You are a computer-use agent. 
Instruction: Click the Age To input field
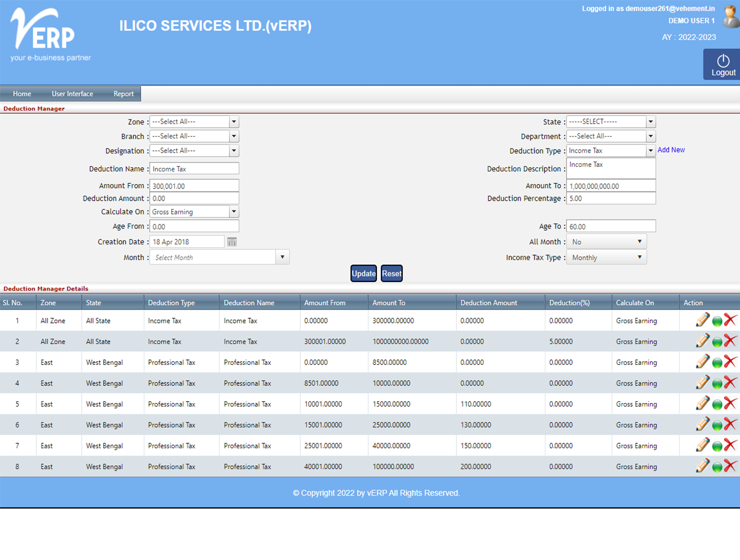(x=611, y=226)
